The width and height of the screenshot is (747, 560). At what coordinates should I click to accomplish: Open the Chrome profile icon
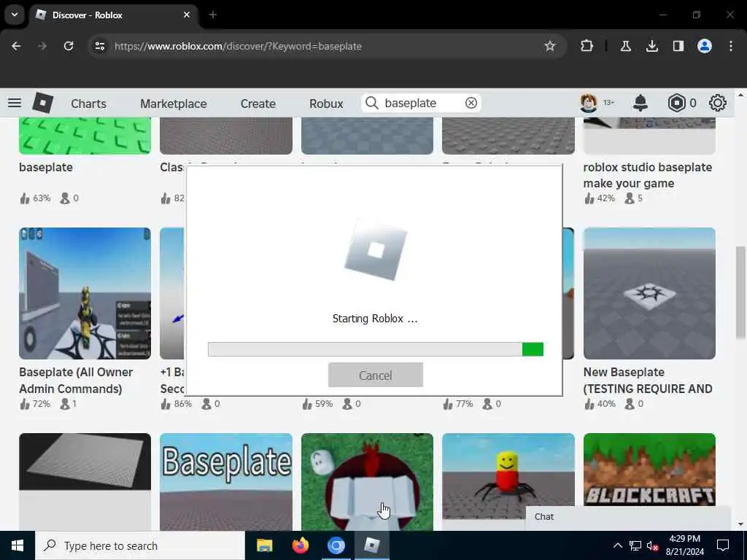pos(705,46)
